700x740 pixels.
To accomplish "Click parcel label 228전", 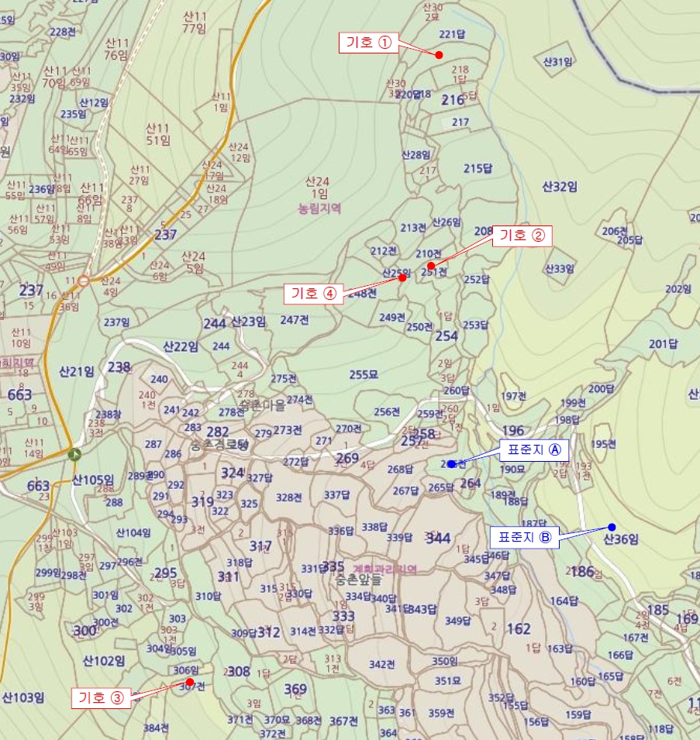I will 62,32.
